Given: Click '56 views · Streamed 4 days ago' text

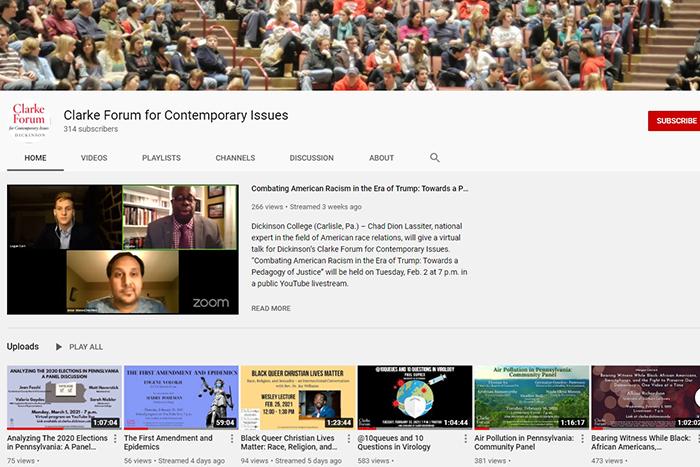Looking at the screenshot, I should click(174, 461).
